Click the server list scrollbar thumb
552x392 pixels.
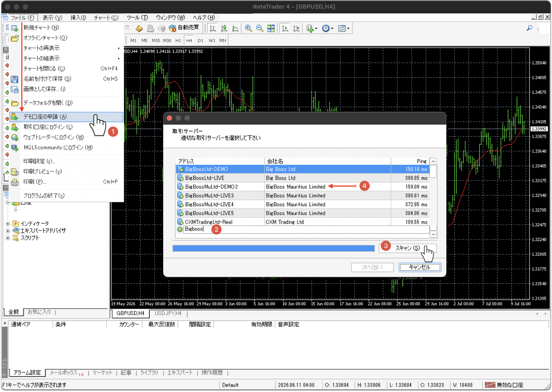[x=433, y=171]
